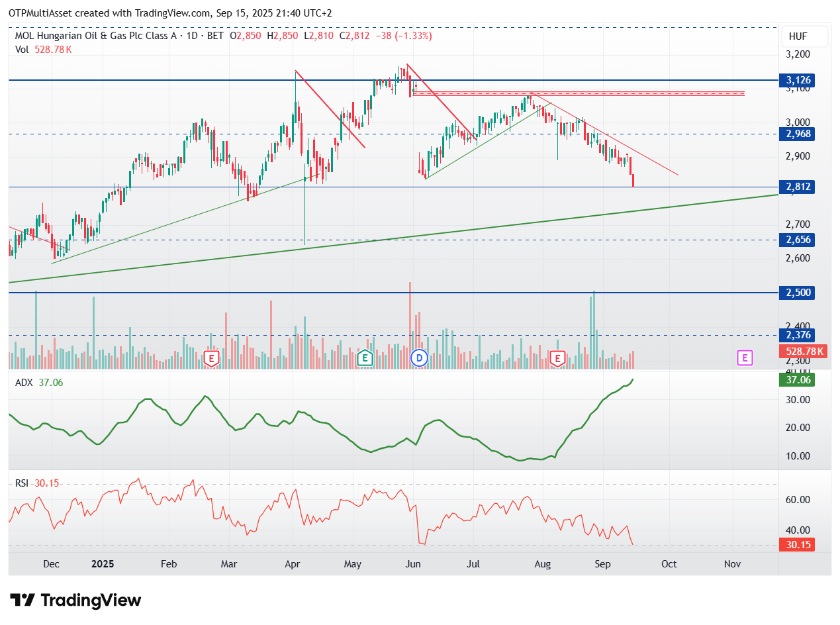Click the red earnings marker near August
The width and height of the screenshot is (840, 625).
[557, 359]
